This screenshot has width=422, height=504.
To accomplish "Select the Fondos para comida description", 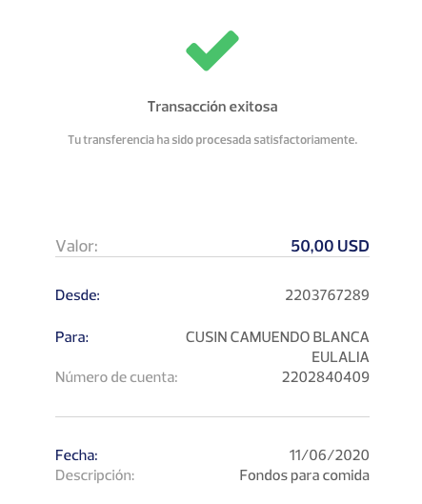I will pyautogui.click(x=305, y=475).
